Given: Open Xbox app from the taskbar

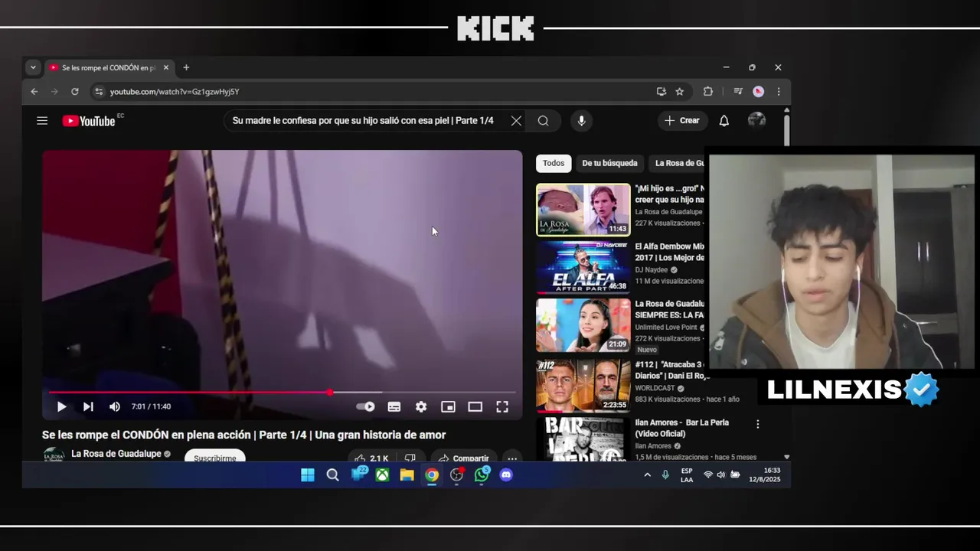Looking at the screenshot, I should 382,475.
